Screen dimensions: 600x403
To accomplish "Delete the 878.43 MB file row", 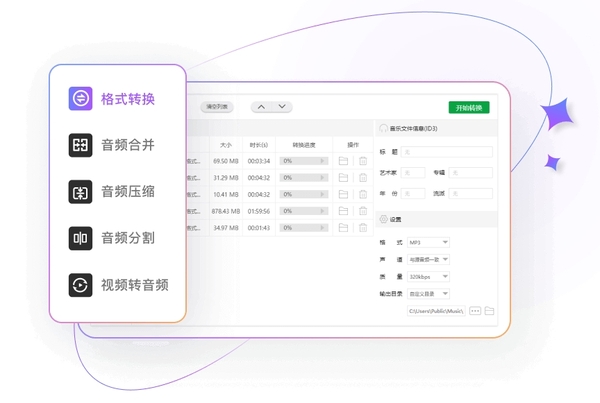I will click(363, 211).
